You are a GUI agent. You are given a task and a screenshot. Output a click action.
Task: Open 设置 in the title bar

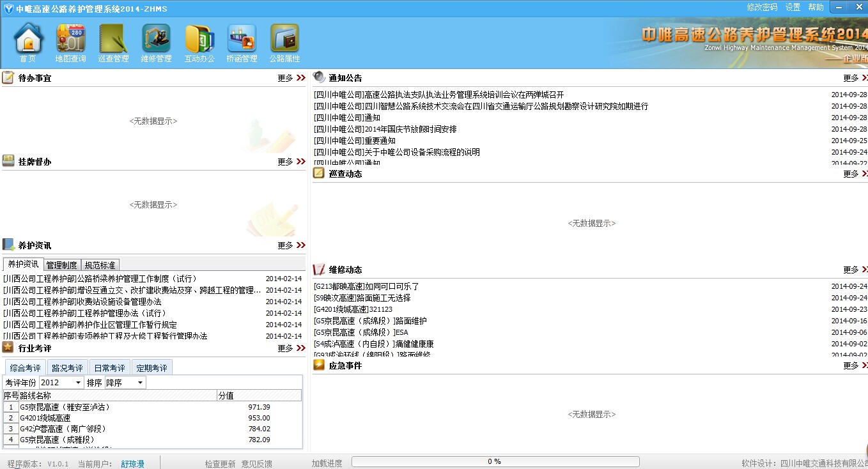(x=793, y=7)
